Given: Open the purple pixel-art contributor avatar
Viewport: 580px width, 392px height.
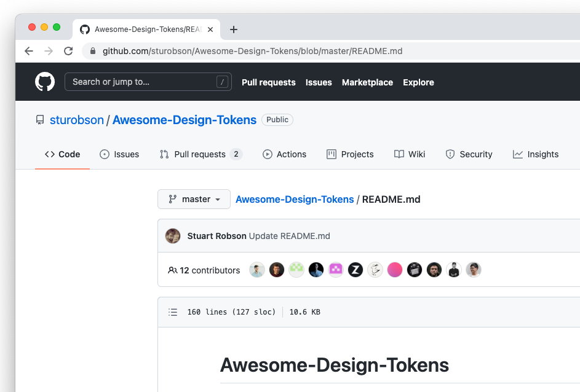Looking at the screenshot, I should pos(336,270).
